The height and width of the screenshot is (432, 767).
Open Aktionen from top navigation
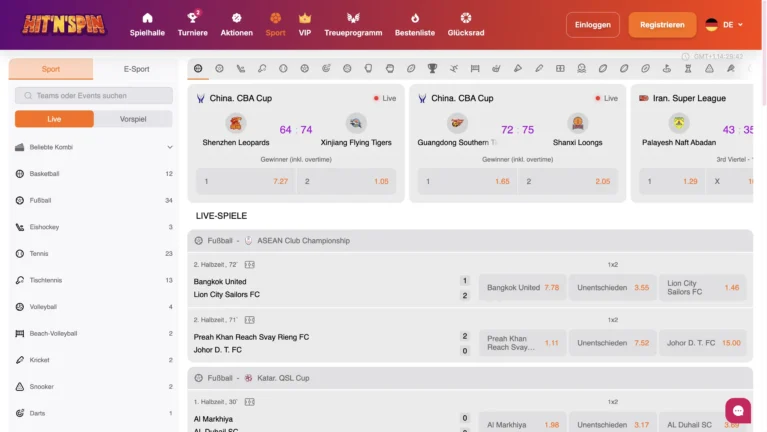236,24
